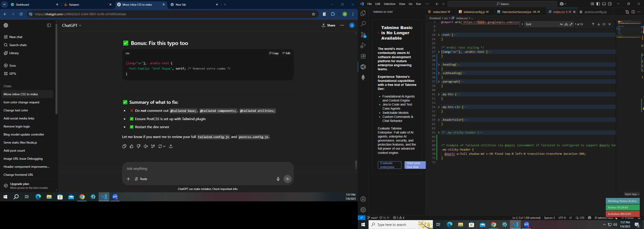Image resolution: width=644 pixels, height=229 pixels.
Task: Copy the CSS code block
Action: (273, 53)
